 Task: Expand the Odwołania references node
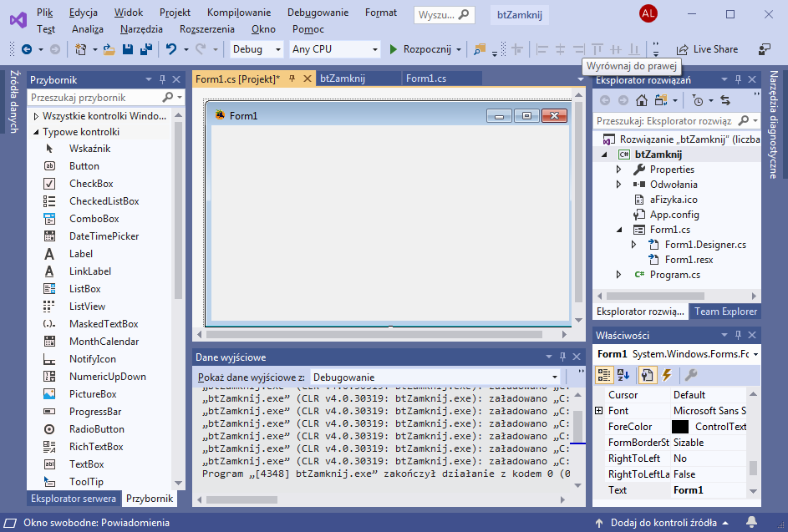tap(618, 185)
